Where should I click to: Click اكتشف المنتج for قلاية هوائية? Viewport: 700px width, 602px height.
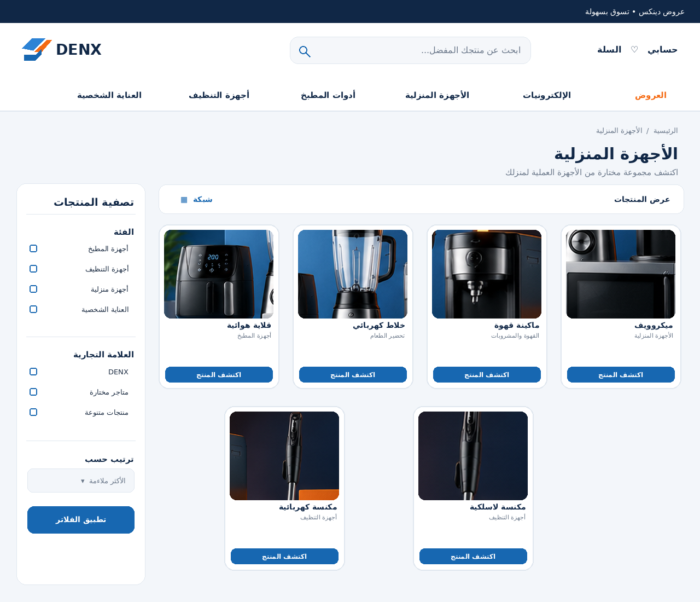pos(219,375)
